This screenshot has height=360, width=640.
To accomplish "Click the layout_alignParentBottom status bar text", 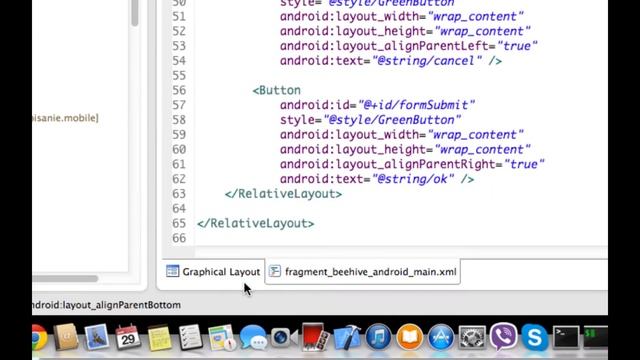I will 107,305.
